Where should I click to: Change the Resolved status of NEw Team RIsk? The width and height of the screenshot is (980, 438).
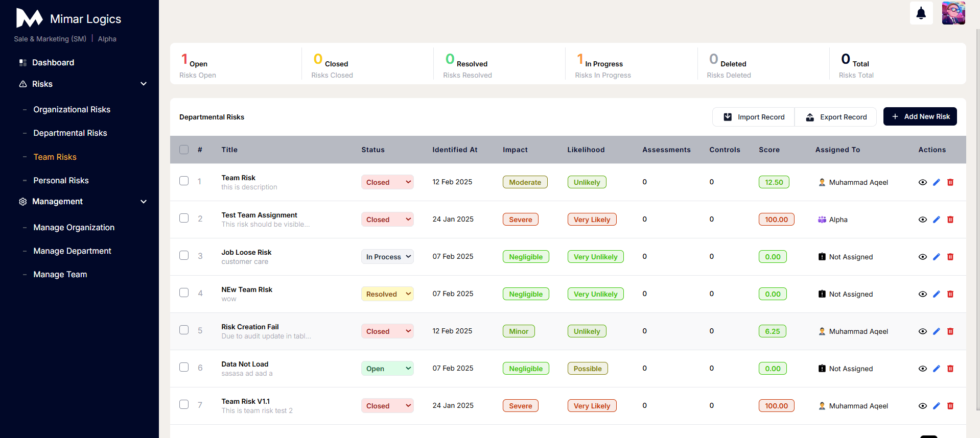click(x=387, y=294)
